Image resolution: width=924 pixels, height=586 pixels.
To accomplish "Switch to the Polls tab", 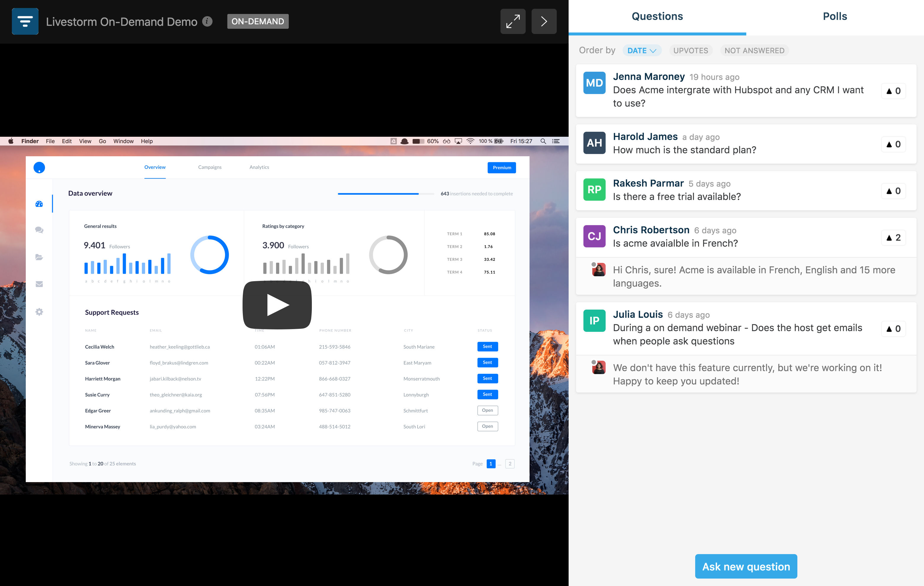I will click(x=835, y=17).
